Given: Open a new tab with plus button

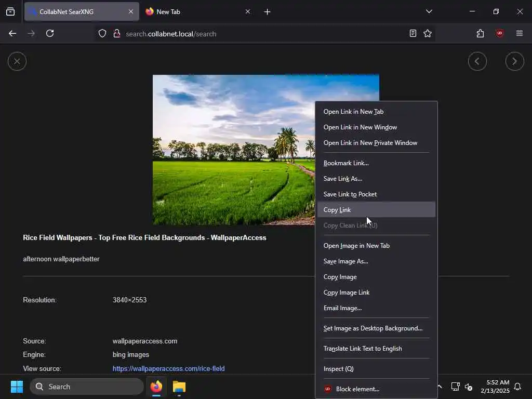Looking at the screenshot, I should [267, 12].
